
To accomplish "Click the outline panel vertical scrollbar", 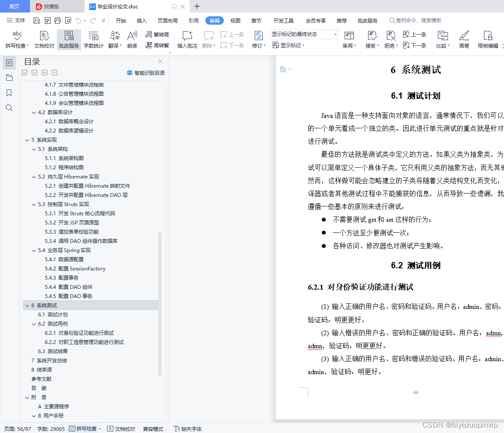I will [160, 304].
